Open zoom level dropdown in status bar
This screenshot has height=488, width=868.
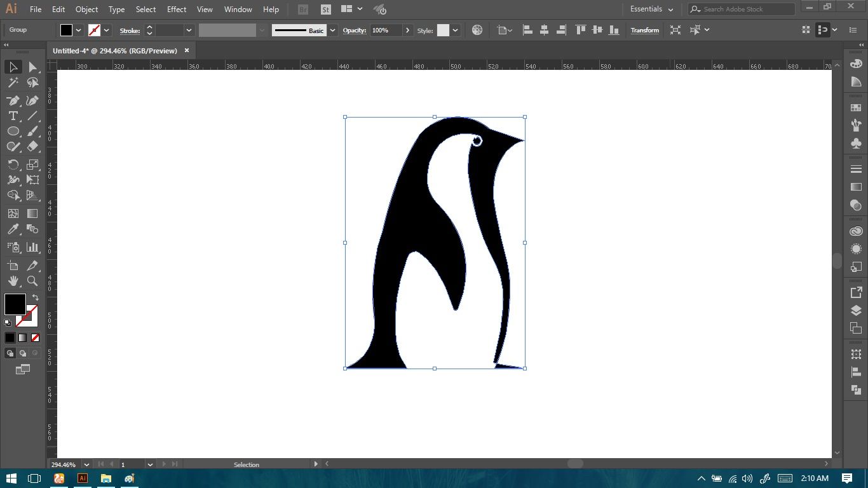(86, 464)
